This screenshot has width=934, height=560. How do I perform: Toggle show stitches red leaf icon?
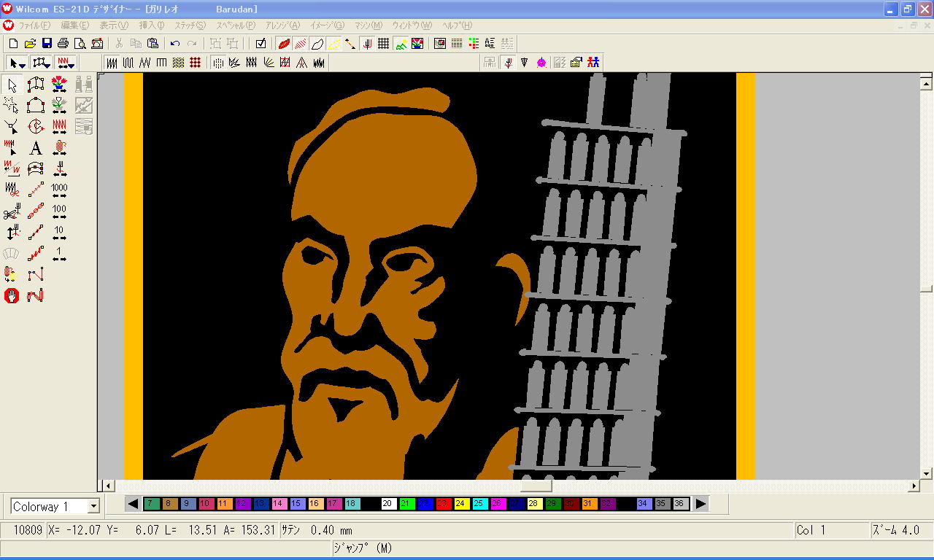284,44
